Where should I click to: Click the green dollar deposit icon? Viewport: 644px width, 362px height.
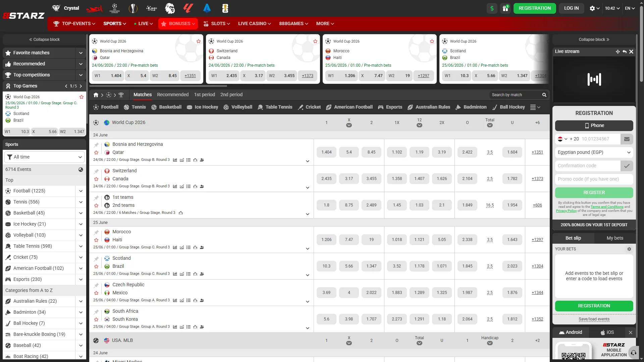492,8
